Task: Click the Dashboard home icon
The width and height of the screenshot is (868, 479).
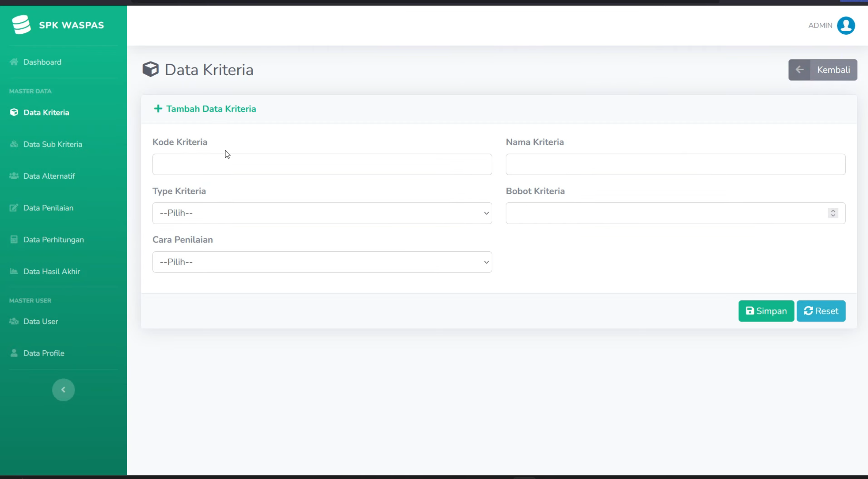Action: [x=14, y=62]
